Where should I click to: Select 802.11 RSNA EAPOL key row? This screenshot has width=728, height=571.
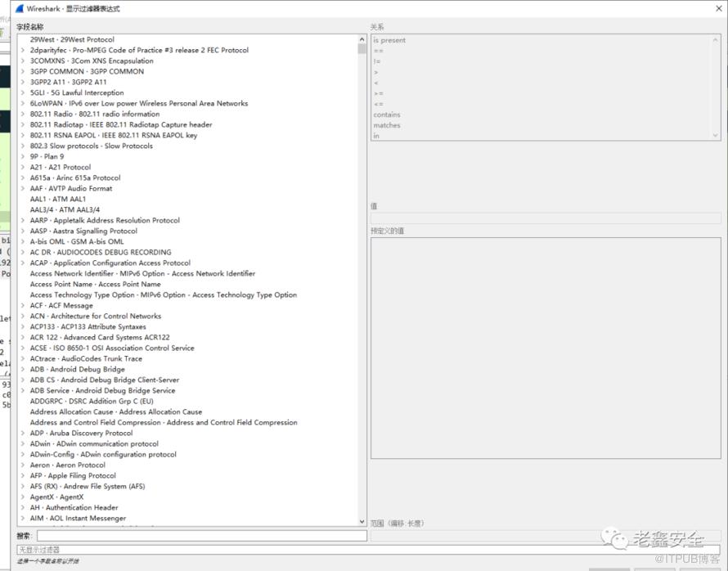pos(114,136)
